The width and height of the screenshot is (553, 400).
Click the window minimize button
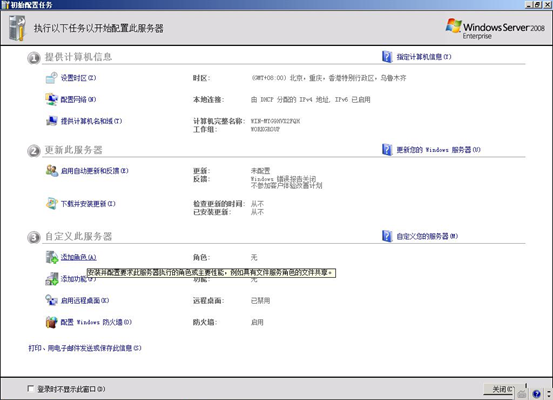tap(529, 5)
